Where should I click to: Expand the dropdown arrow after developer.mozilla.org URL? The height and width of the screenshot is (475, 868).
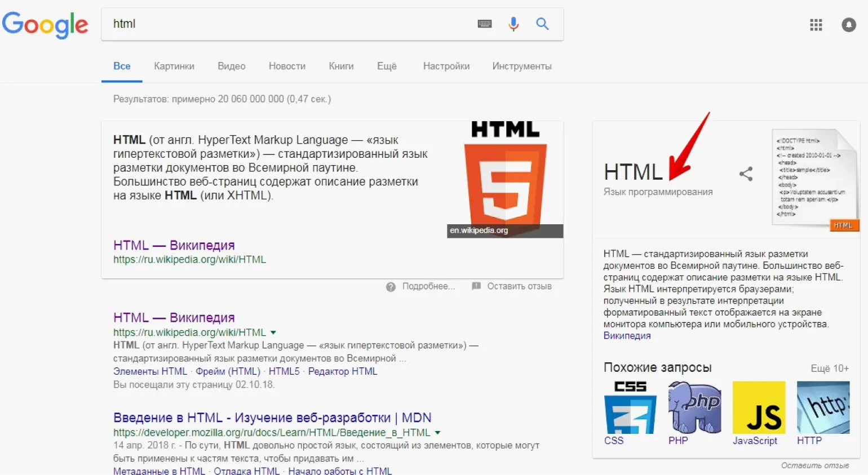[x=437, y=433]
